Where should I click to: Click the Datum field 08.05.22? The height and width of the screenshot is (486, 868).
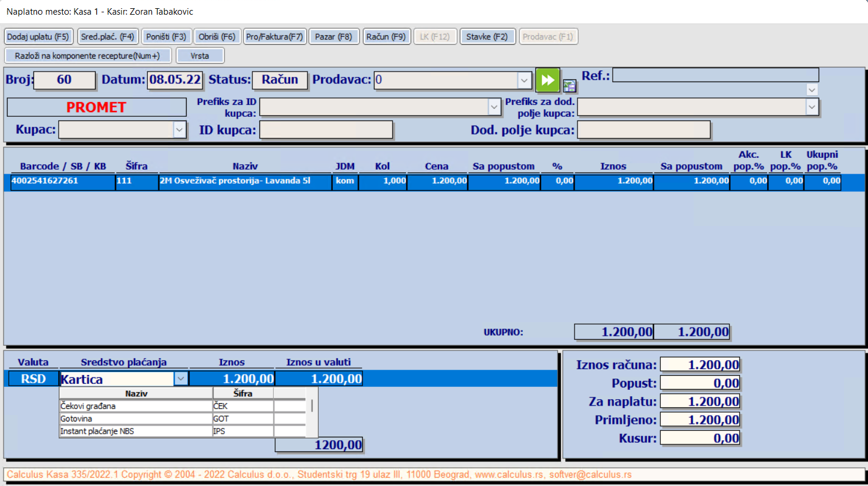(175, 80)
